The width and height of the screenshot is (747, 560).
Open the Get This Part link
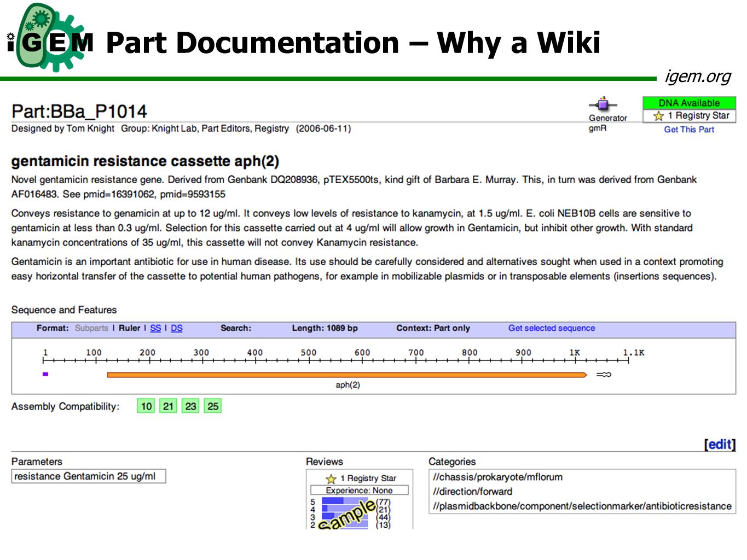coord(689,130)
